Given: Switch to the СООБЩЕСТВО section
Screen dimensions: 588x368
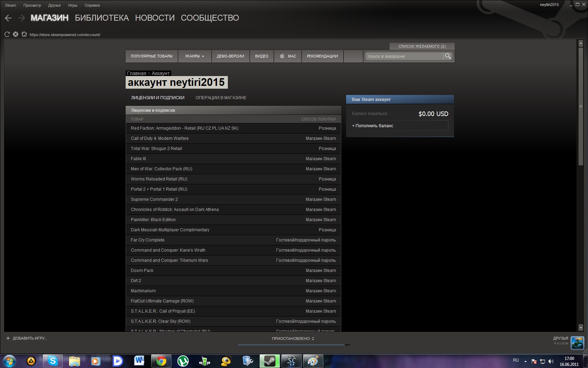Looking at the screenshot, I should pos(210,18).
